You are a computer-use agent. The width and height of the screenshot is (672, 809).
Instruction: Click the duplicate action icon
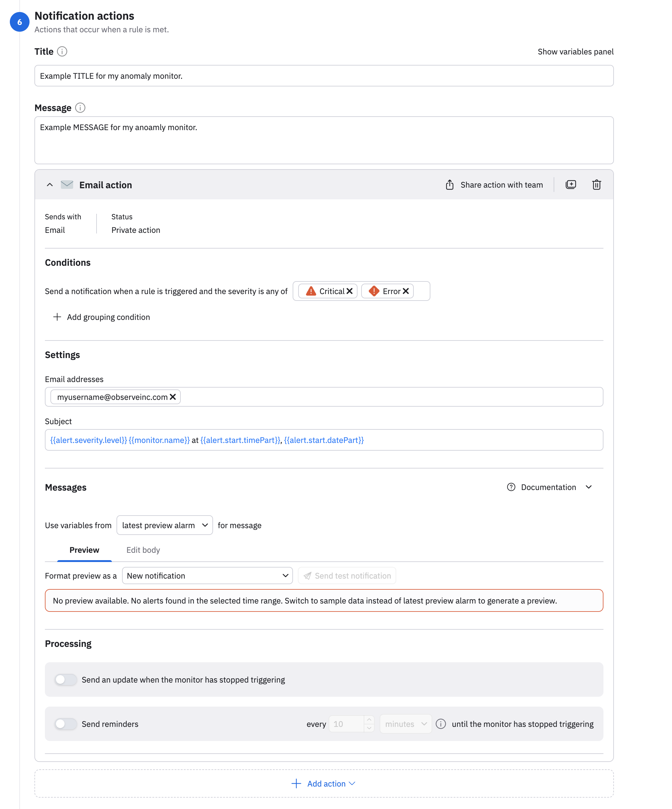pos(570,185)
